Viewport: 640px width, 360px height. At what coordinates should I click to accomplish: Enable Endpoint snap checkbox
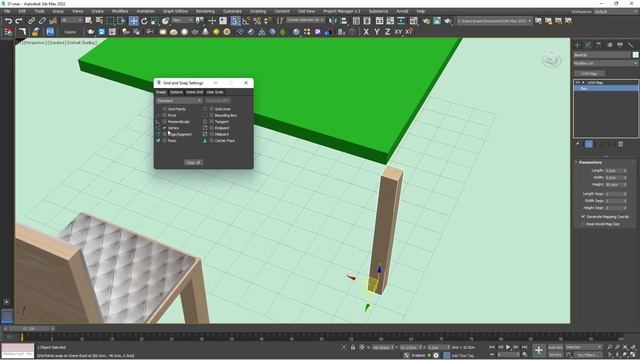click(x=211, y=128)
